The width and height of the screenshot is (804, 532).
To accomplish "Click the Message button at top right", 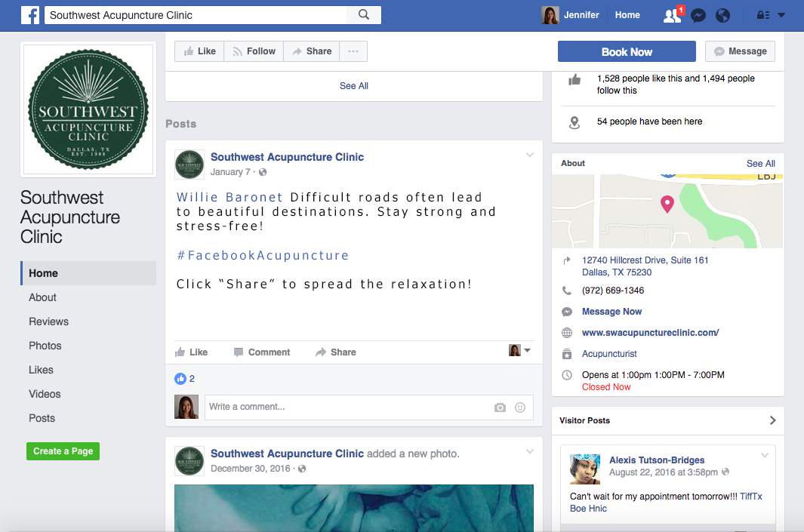I will pos(740,51).
